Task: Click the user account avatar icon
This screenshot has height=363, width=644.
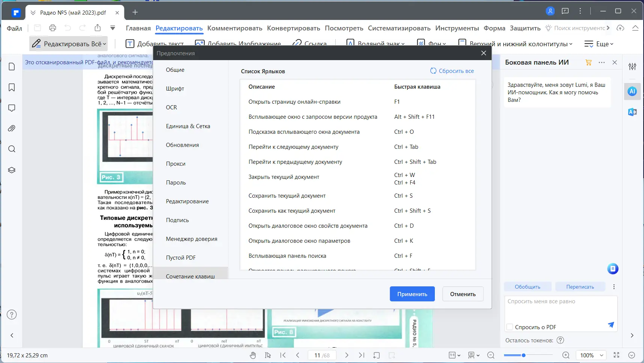Action: click(x=550, y=11)
